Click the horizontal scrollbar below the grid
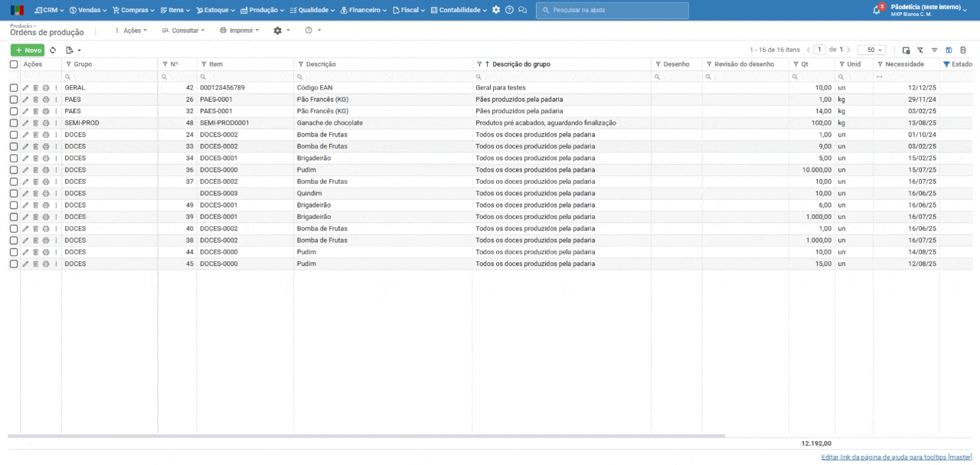The image size is (980, 465). 366,436
